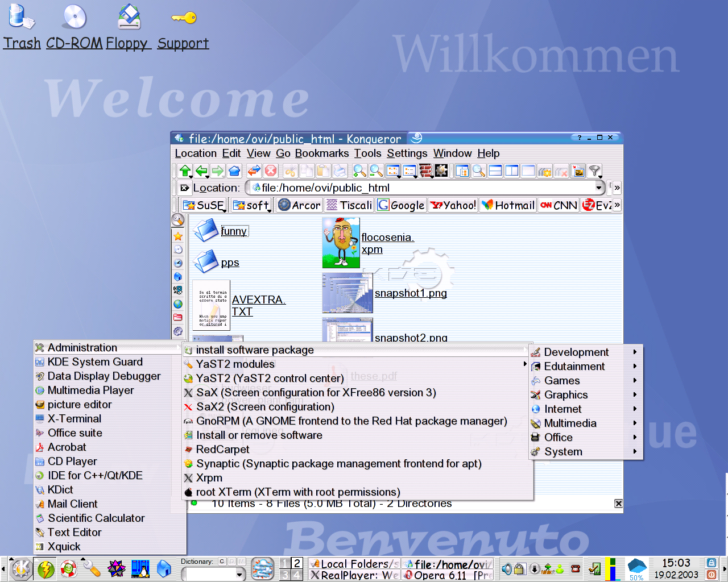
Task: Expand the Edutainment submenu
Action: [x=586, y=367]
